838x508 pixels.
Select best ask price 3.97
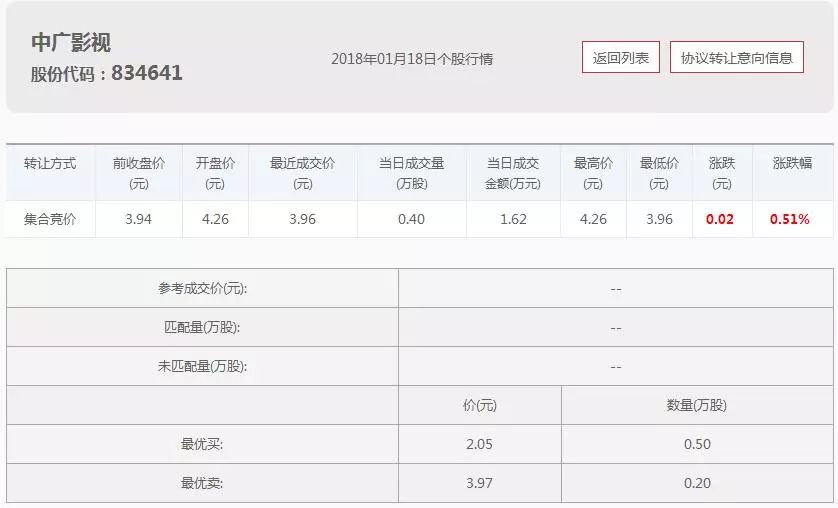click(479, 483)
